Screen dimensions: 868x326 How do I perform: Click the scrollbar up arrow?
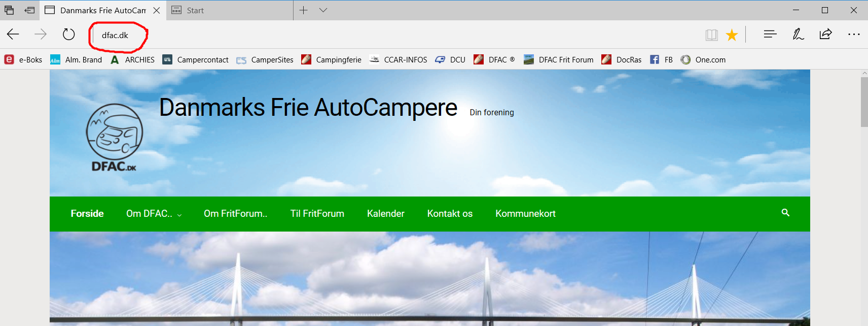(864, 74)
